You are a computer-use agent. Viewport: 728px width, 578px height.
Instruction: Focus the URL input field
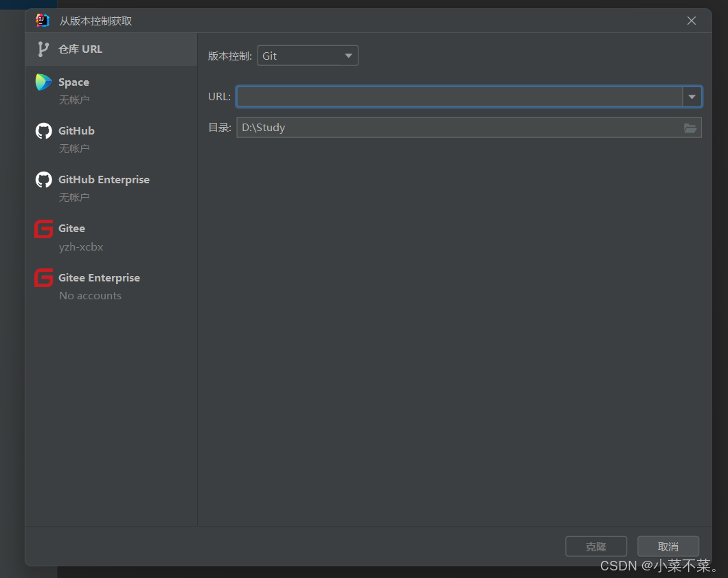[x=459, y=97]
